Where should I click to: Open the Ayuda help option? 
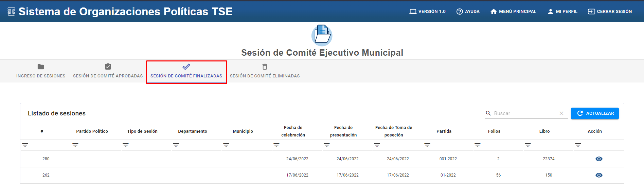click(468, 12)
